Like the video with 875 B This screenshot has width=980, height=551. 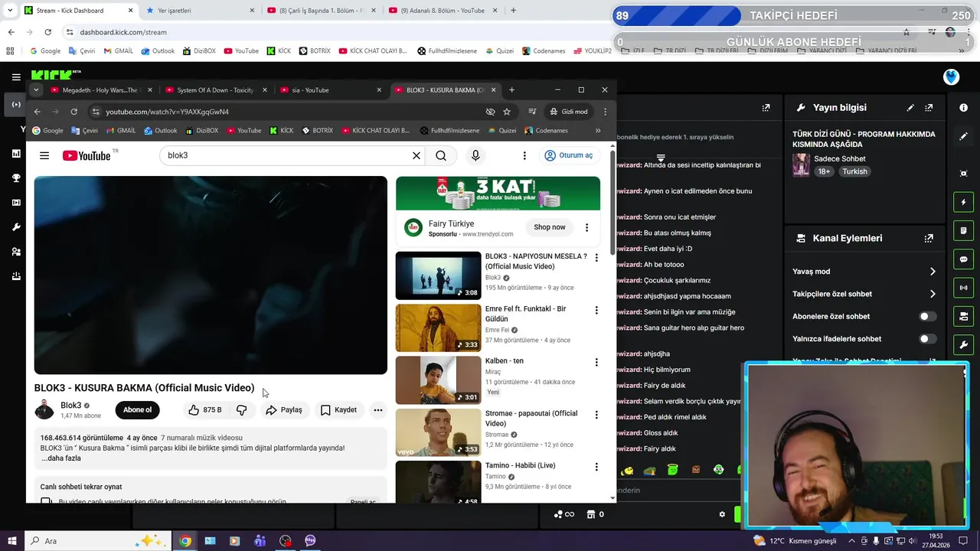point(204,410)
